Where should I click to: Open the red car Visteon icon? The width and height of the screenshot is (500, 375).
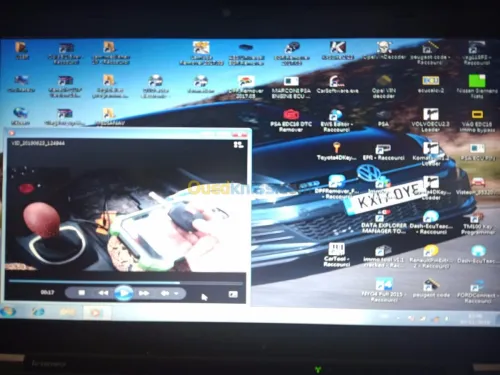coord(477,187)
